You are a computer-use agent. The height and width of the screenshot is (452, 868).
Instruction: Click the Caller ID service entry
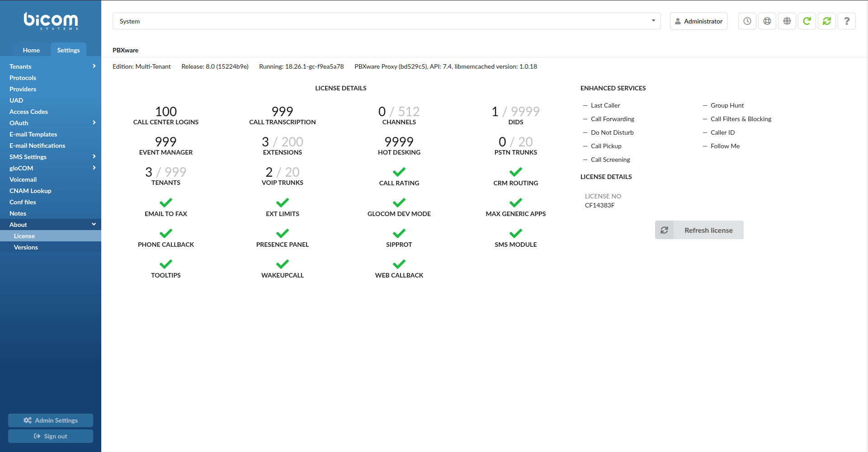(722, 132)
